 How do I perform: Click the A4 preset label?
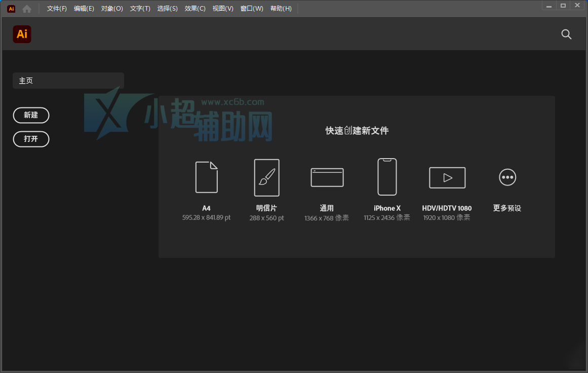click(x=206, y=208)
